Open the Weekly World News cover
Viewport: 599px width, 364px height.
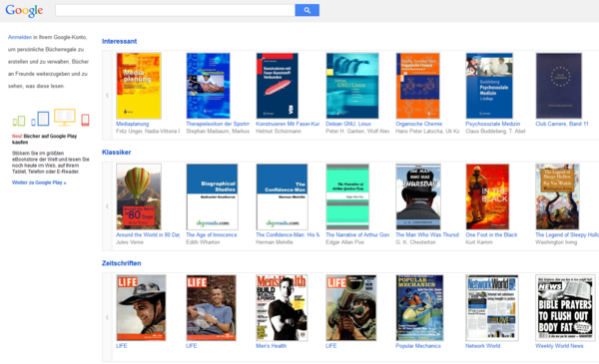(565, 308)
